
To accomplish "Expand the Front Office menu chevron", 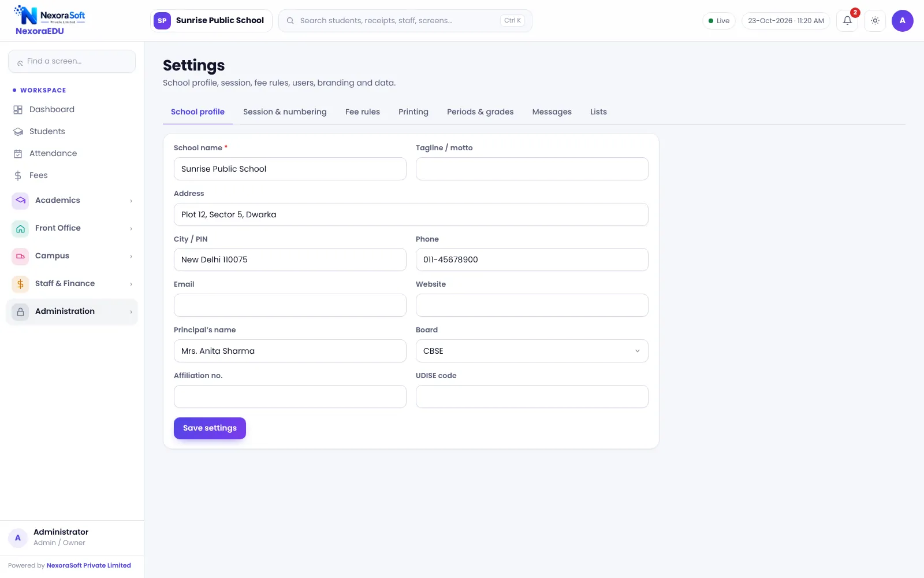I will pyautogui.click(x=131, y=229).
